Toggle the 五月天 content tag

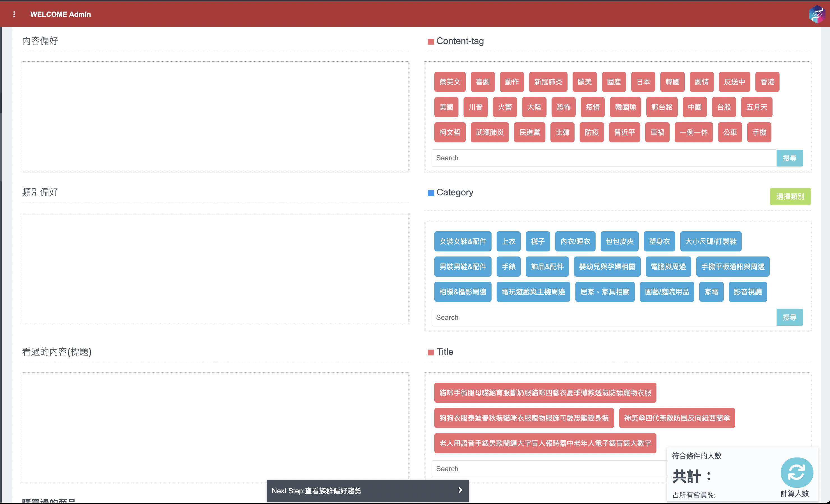757,107
